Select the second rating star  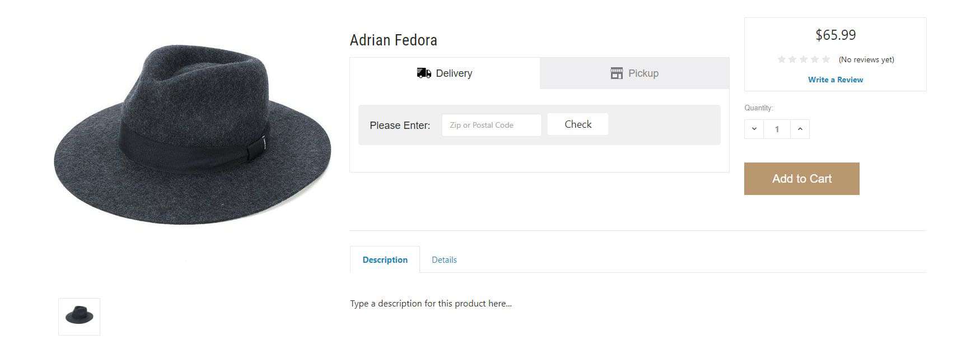click(x=792, y=59)
